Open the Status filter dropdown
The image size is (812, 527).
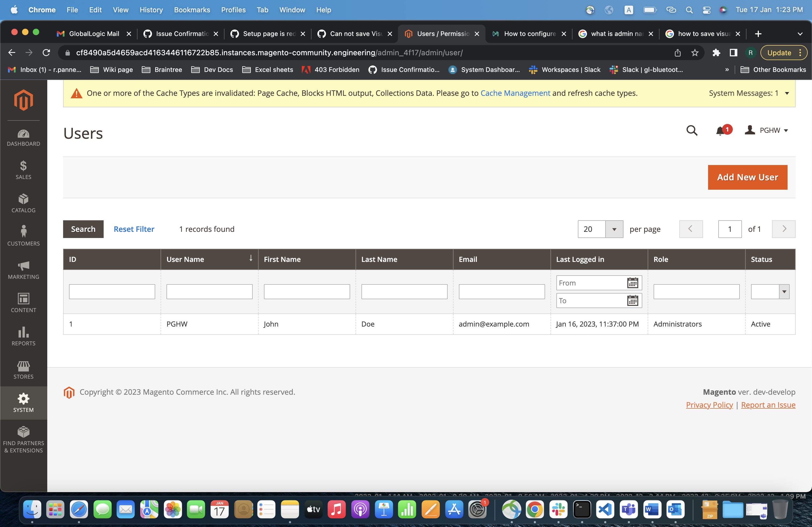tap(784, 291)
